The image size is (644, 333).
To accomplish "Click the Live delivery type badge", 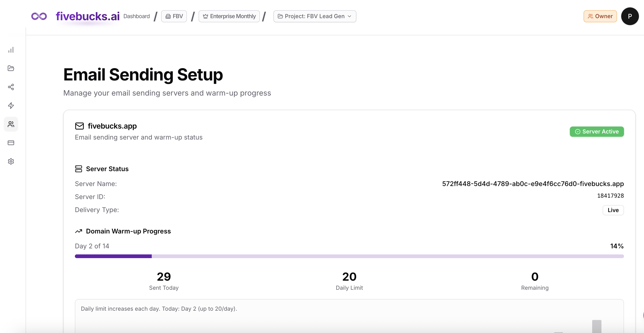I will [x=613, y=210].
